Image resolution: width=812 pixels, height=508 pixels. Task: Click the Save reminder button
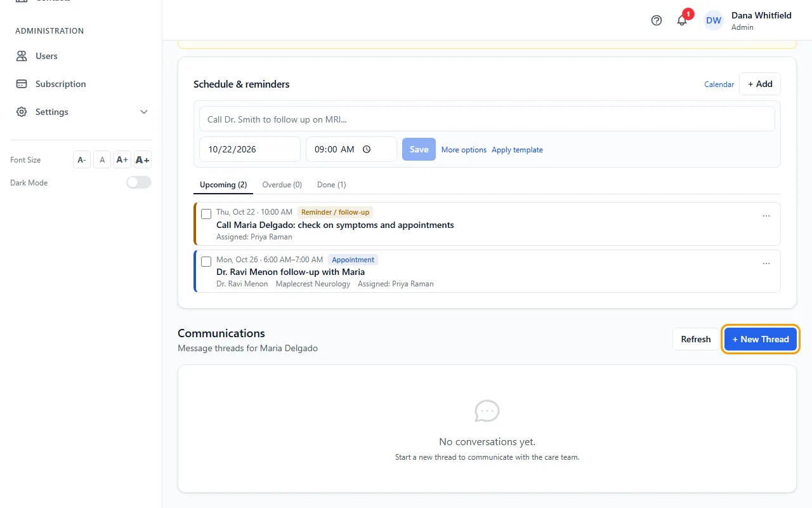[x=419, y=149]
